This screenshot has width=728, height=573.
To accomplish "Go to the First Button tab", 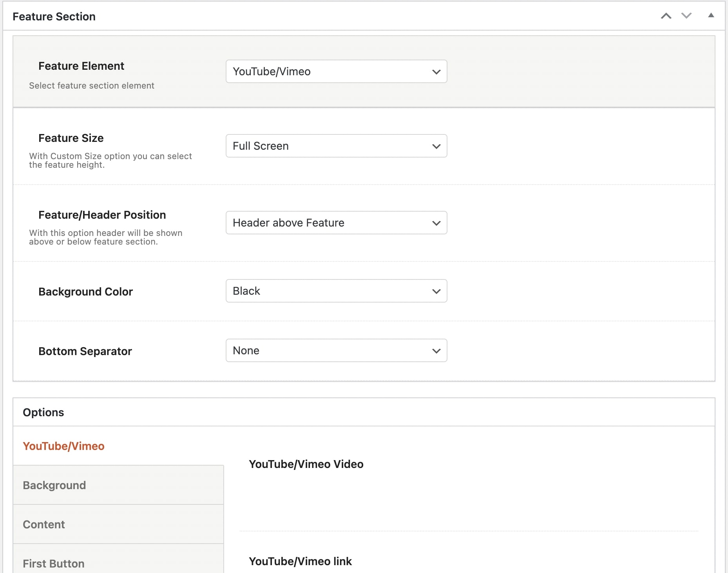I will point(54,564).
